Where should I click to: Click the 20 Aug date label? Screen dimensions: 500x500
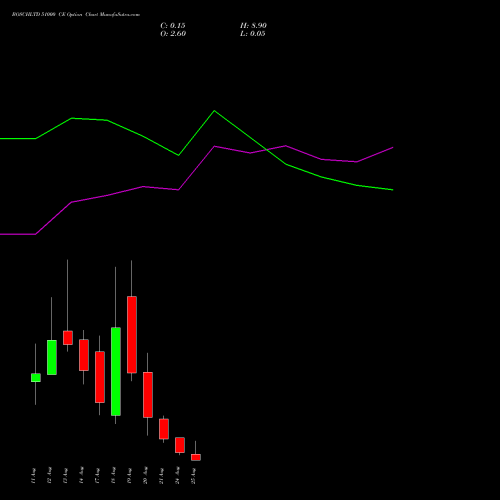(x=145, y=476)
